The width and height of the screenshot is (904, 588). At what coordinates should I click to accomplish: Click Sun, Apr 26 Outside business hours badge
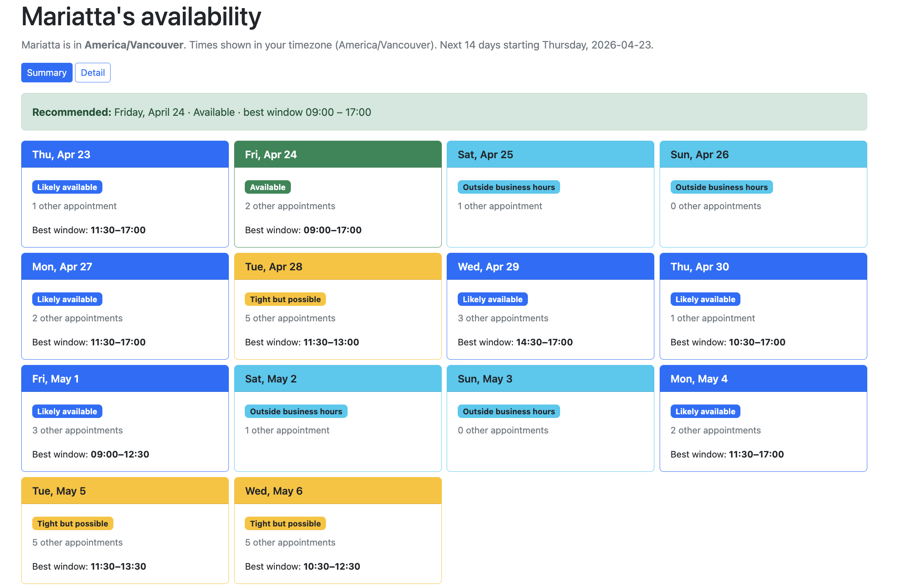pyautogui.click(x=721, y=187)
